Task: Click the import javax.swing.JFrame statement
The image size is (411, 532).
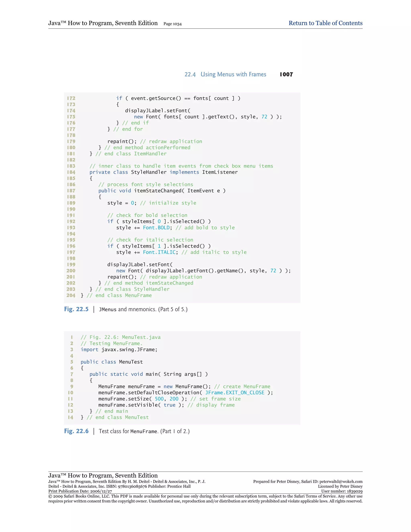Action: (119, 350)
